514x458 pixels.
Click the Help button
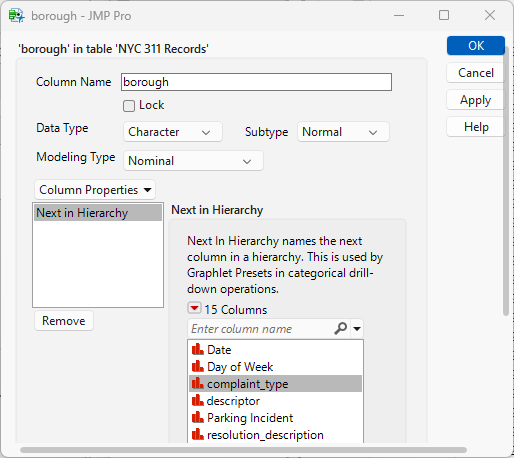click(476, 127)
